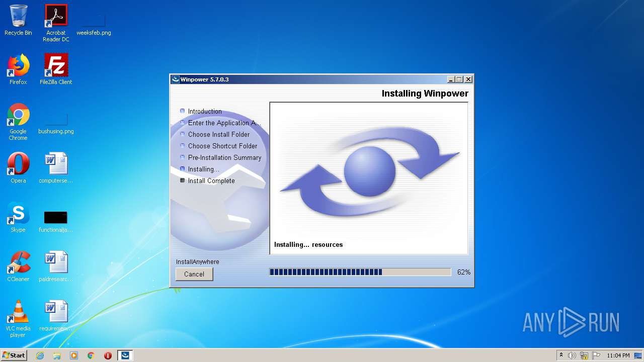Select the computerse... Word document icon
Viewport: 644px width, 362px height.
[x=56, y=168]
